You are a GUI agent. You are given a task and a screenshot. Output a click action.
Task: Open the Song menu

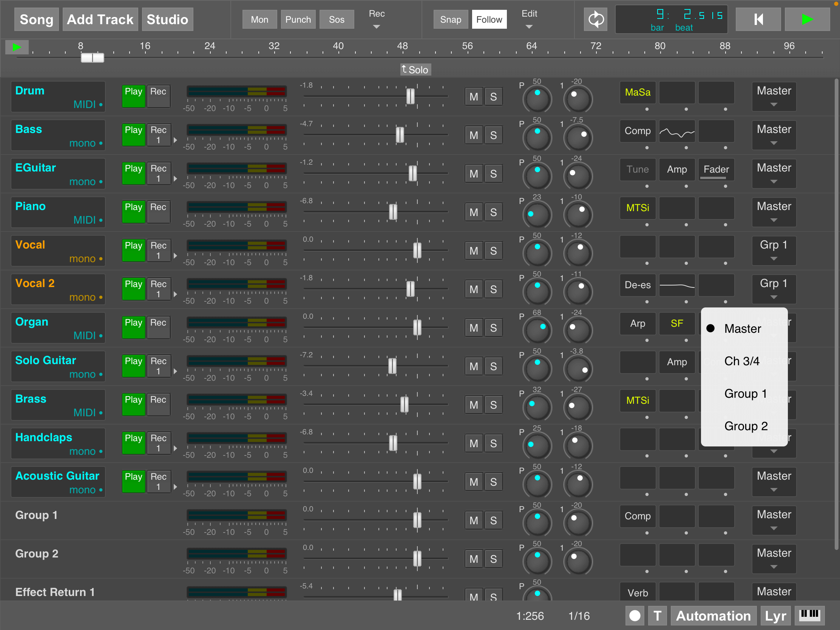pos(37,19)
